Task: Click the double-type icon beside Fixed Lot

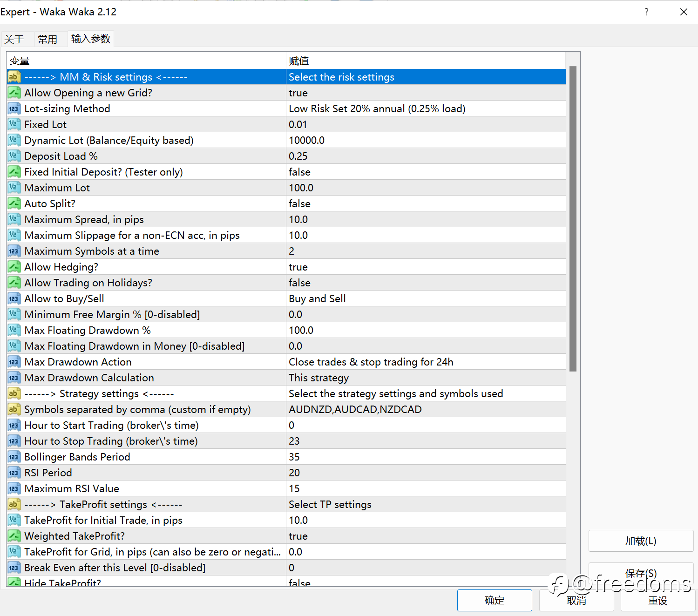Action: (14, 124)
